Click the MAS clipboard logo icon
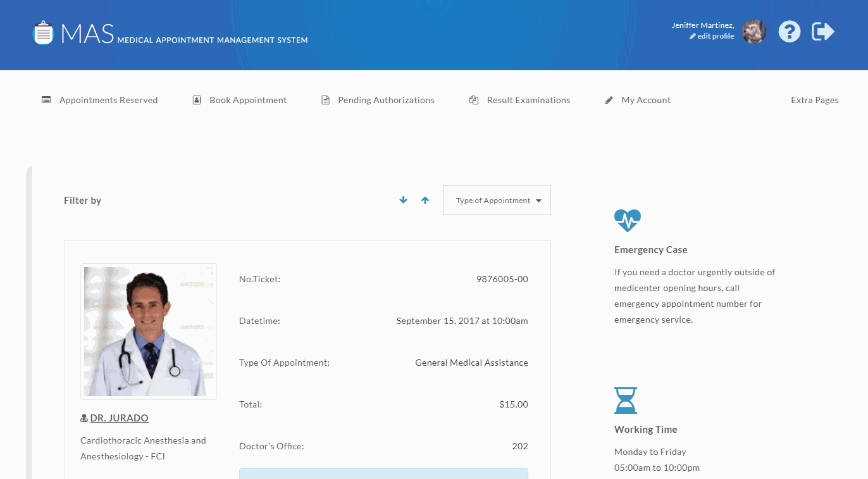 (x=43, y=33)
